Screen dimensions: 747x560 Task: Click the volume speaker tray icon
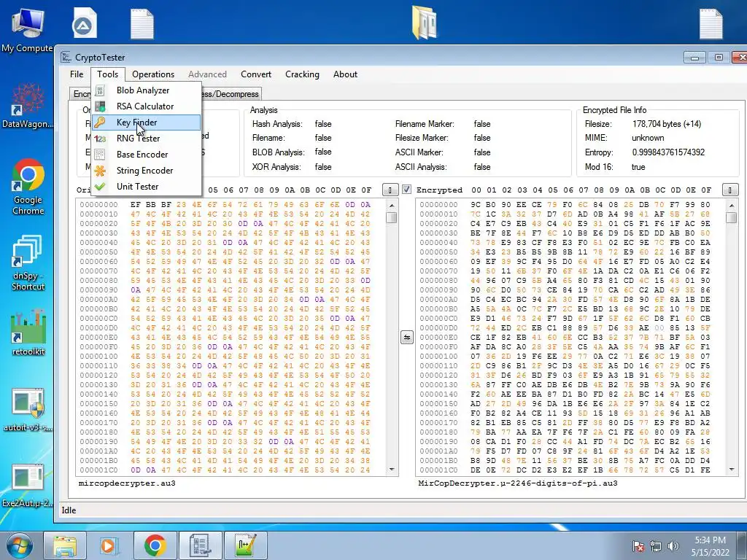coord(673,546)
